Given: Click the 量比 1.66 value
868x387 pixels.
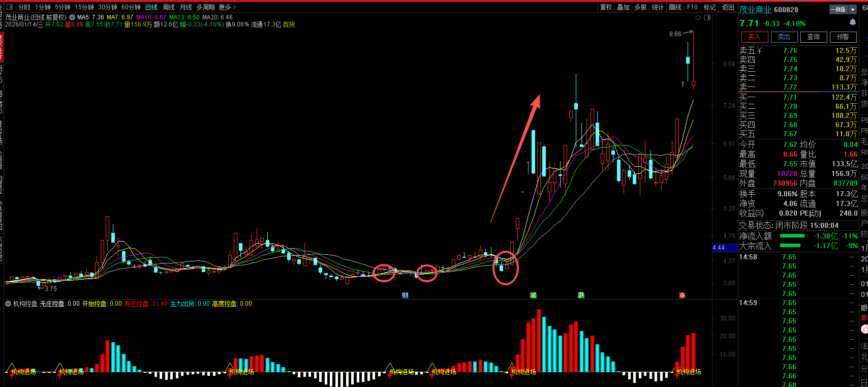Looking at the screenshot, I should coord(850,154).
